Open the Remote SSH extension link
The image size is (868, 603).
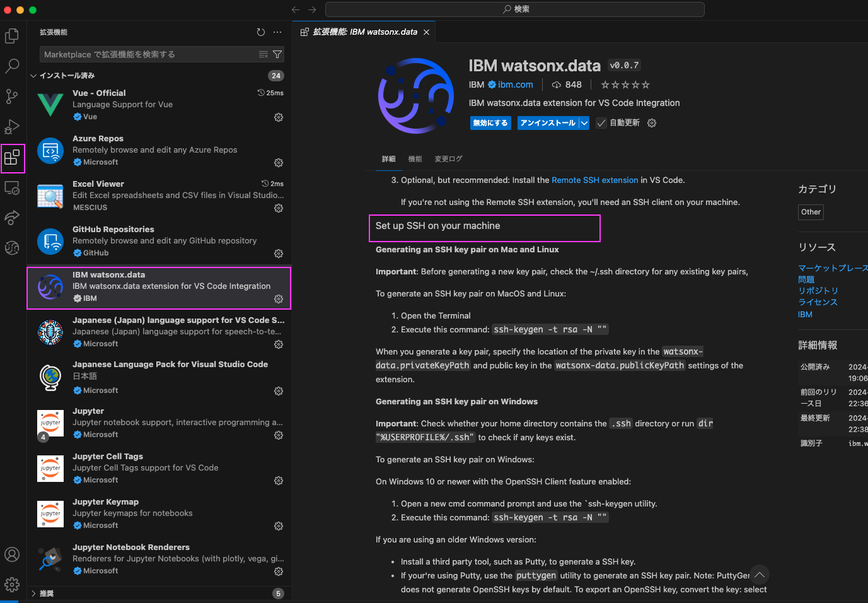595,180
